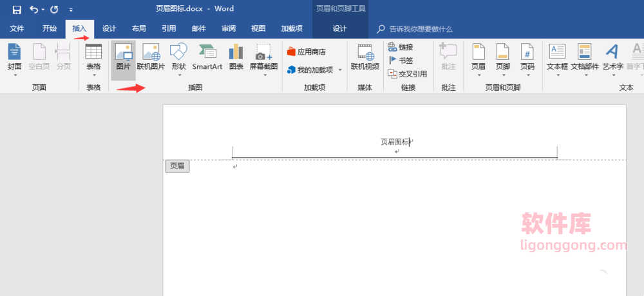644x296 pixels.
Task: Click the 交叉引用 cross-reference button
Action: [408, 74]
